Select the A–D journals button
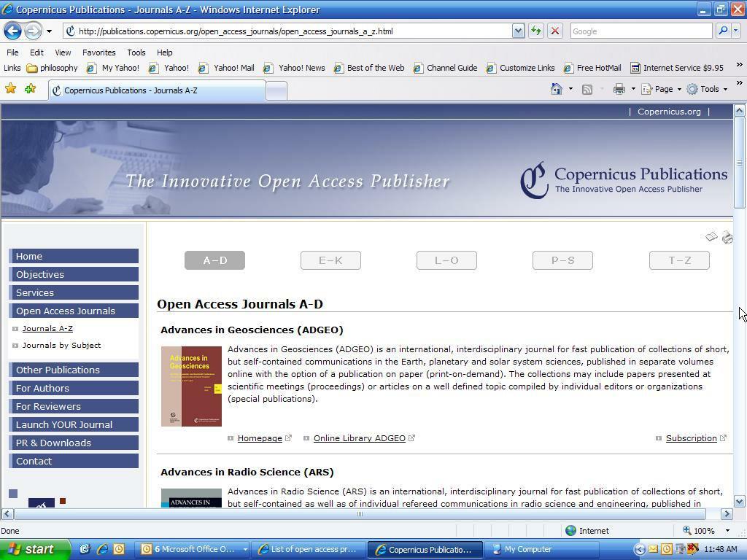The height and width of the screenshot is (560, 747). [215, 260]
